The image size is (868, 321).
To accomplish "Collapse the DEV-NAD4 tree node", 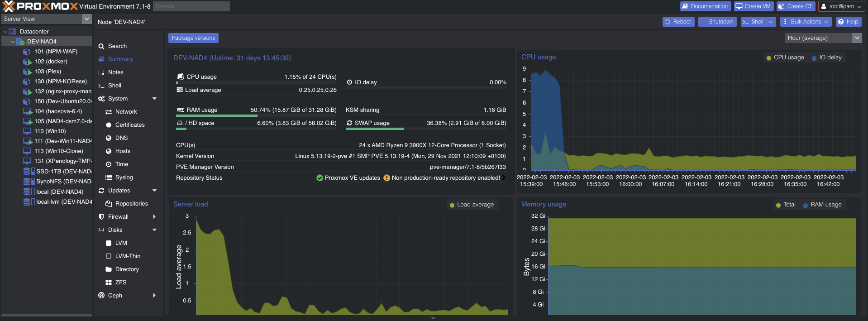I will click(13, 42).
